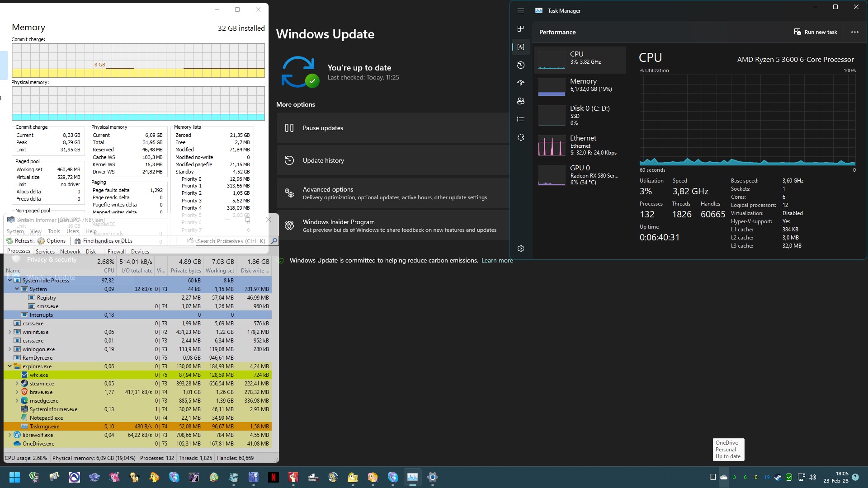
Task: Click Pause updates button in Windows Update
Action: click(x=322, y=127)
